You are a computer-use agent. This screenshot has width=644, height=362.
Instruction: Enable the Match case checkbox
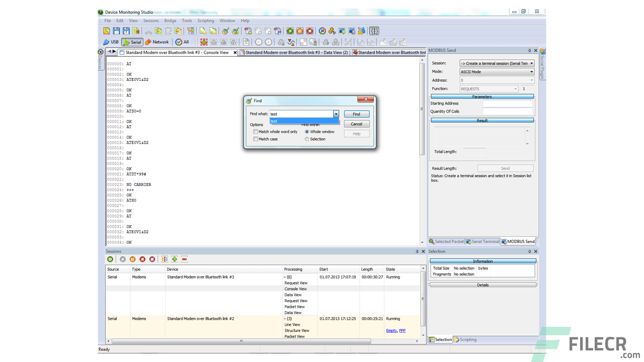256,139
